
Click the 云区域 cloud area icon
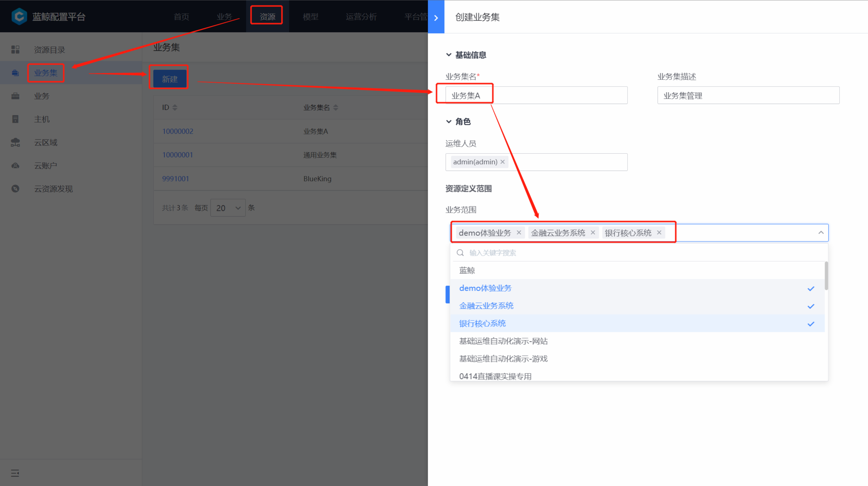pos(15,143)
